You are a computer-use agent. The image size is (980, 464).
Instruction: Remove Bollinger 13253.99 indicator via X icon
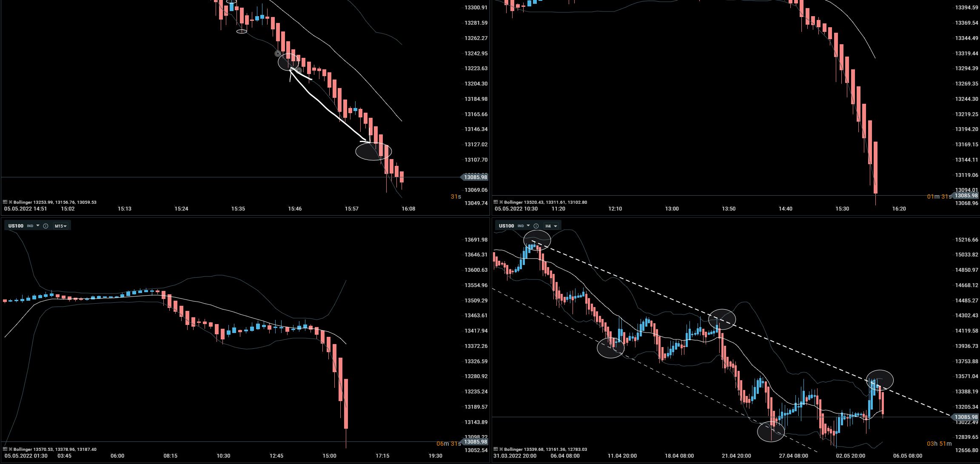tap(10, 202)
